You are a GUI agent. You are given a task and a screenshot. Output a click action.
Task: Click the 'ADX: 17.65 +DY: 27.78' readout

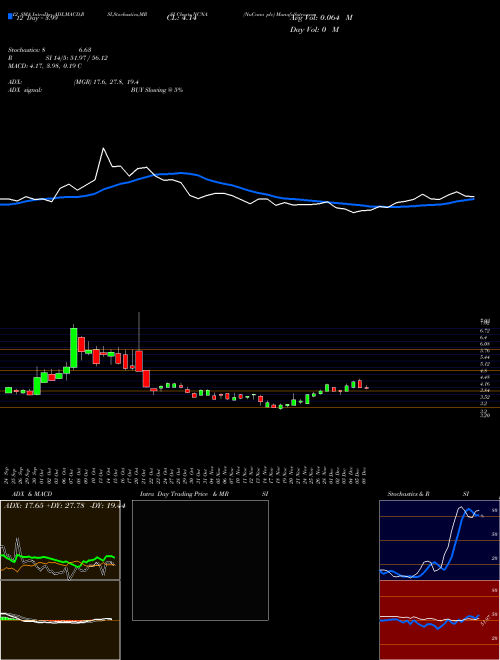click(x=42, y=506)
